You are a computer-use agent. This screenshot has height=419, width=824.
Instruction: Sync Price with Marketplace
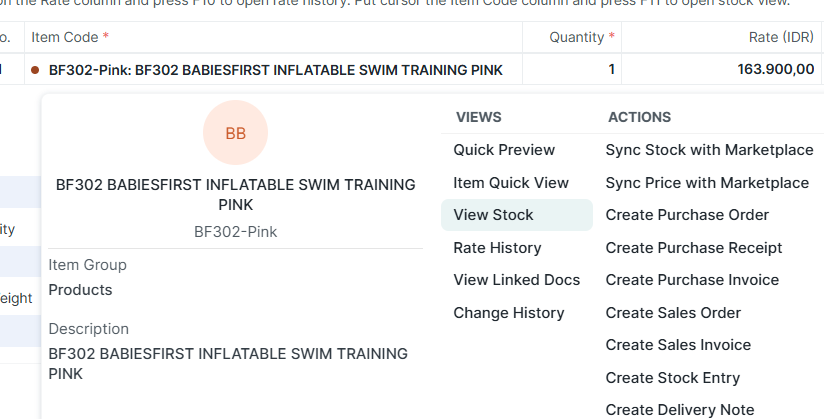tap(707, 183)
